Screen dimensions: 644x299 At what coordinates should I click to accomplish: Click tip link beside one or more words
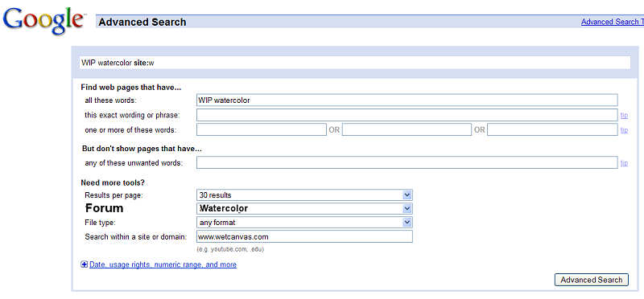coord(624,130)
